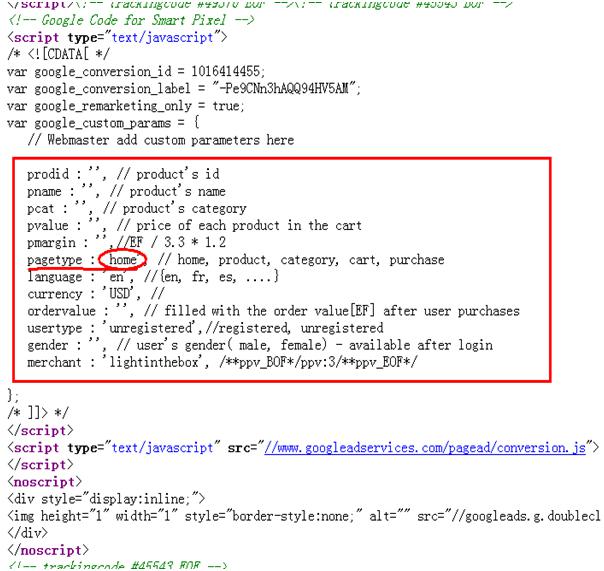The height and width of the screenshot is (571, 604).
Task: Open the googleadservices conversion.js link
Action: click(424, 447)
